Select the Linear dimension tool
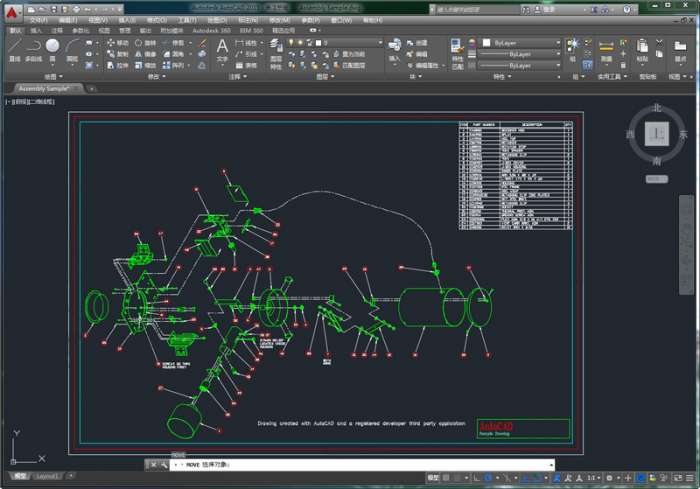700x489 pixels. point(246,43)
